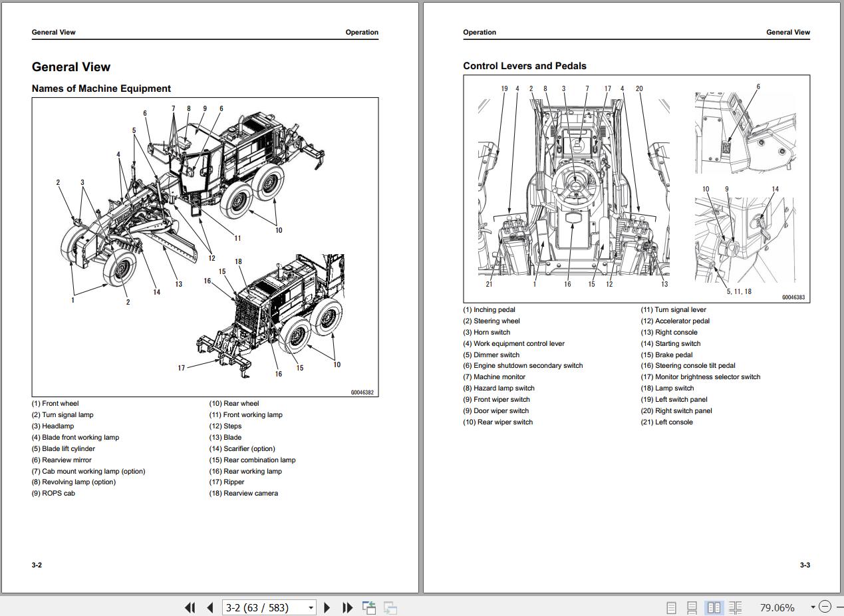844x616 pixels.
Task: Click the zoom out minus button
Action: tap(825, 607)
